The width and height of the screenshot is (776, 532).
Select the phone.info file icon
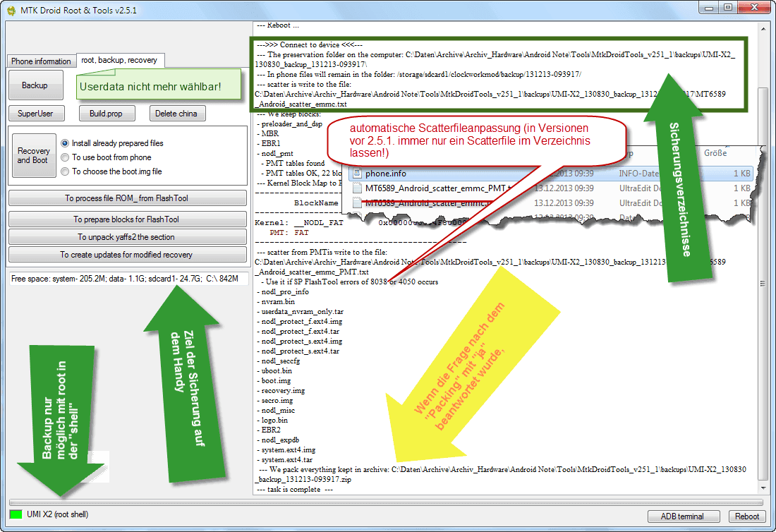point(357,173)
